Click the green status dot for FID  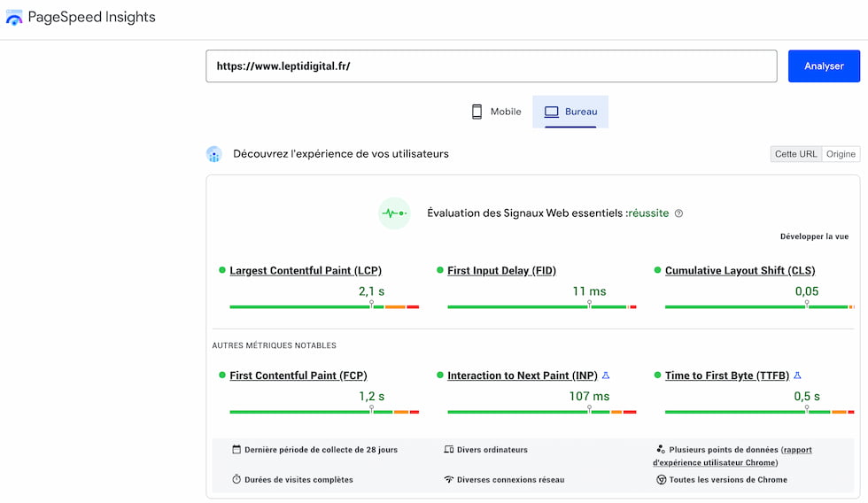pyautogui.click(x=440, y=270)
